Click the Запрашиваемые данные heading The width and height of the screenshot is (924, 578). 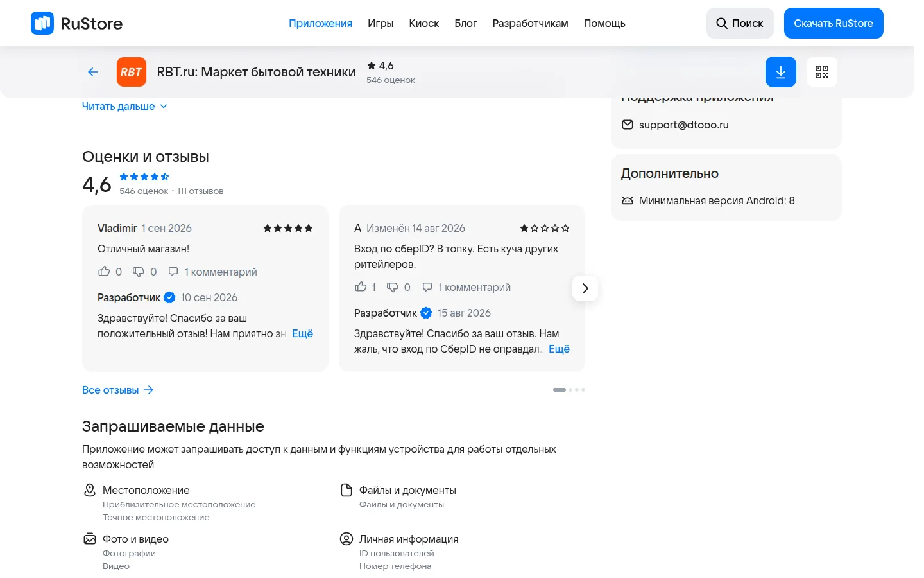point(173,426)
